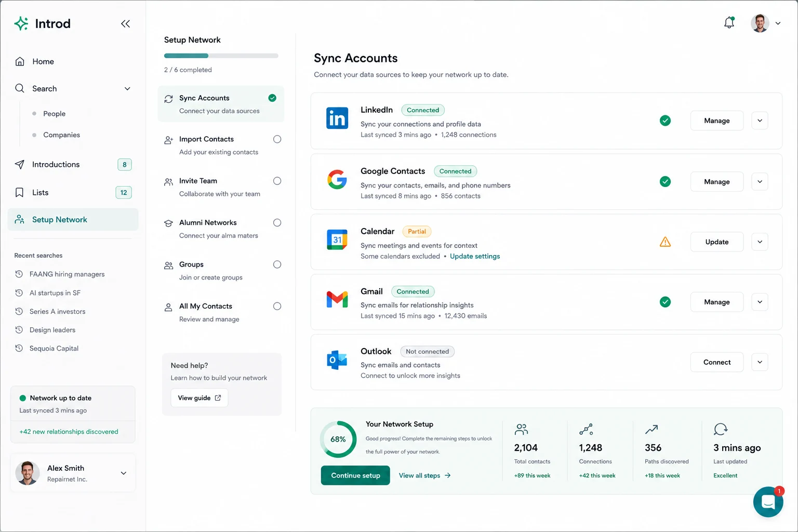Screen dimensions: 798x532
Task: Open recent search AI startups in SF
Action: point(55,292)
